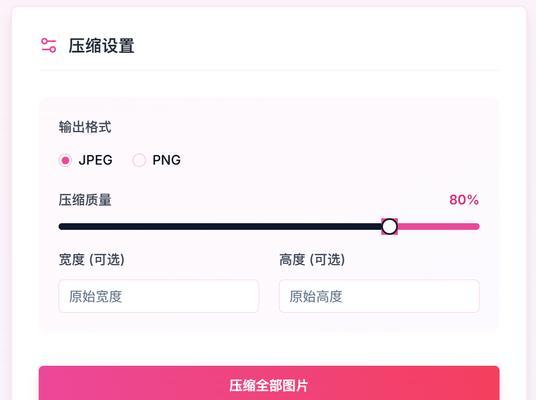
Task: Click the 宽度 (可选) label
Action: tap(91, 259)
